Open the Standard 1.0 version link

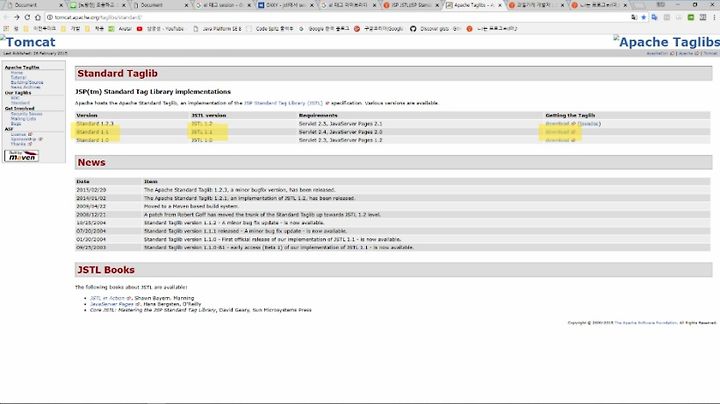tap(92, 140)
